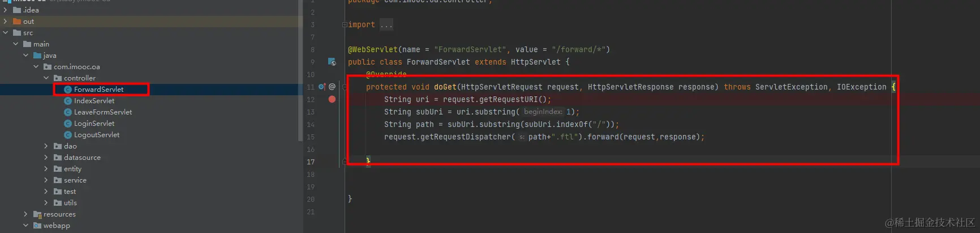Screen dimensions: 980x233
Task: Click the "ForwardServlet" name string in annotation
Action: click(x=470, y=50)
